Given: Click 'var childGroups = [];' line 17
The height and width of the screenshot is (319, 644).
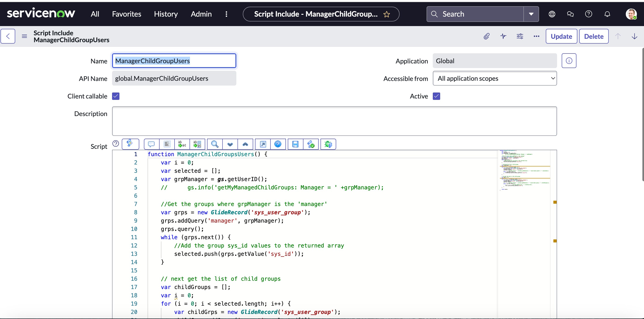Looking at the screenshot, I should coord(196,287).
